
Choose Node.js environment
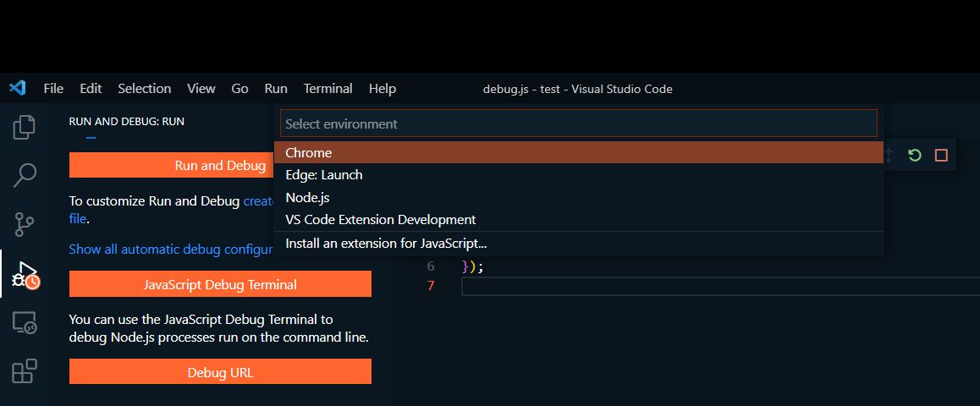point(579,197)
